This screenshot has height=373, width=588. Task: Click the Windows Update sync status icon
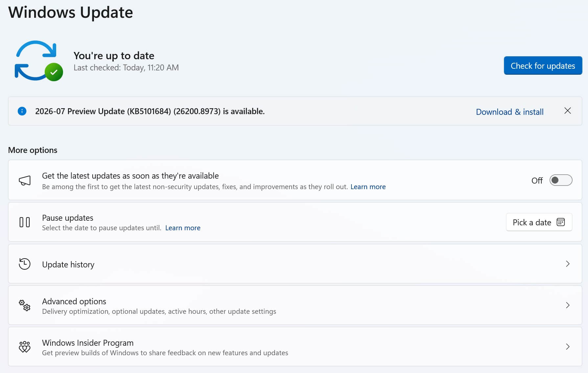39,61
